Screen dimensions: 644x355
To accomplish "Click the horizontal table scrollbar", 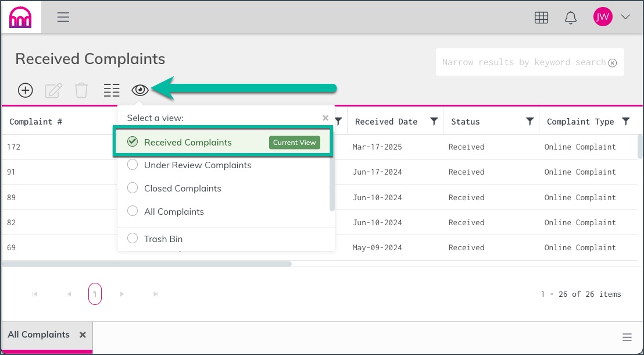I will [x=146, y=264].
